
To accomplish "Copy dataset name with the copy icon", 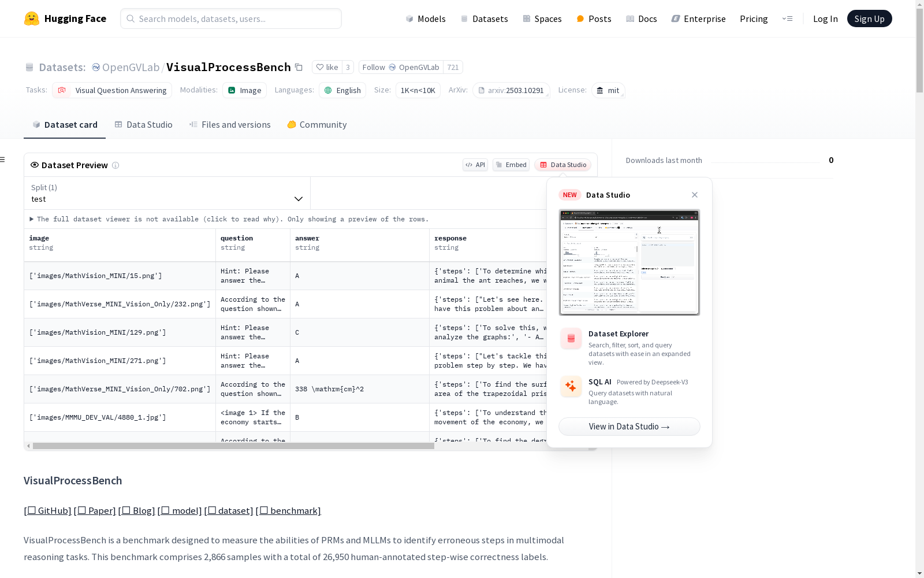I will click(299, 67).
